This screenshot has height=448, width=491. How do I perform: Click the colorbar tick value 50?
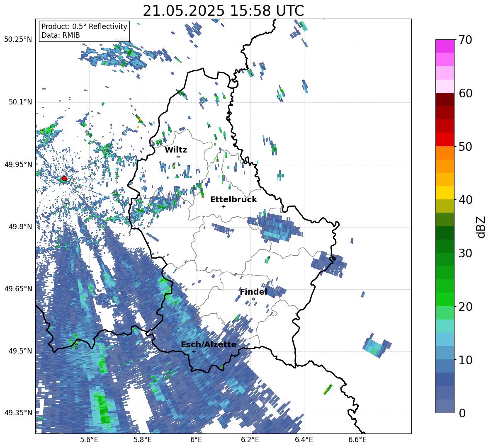tap(465, 147)
